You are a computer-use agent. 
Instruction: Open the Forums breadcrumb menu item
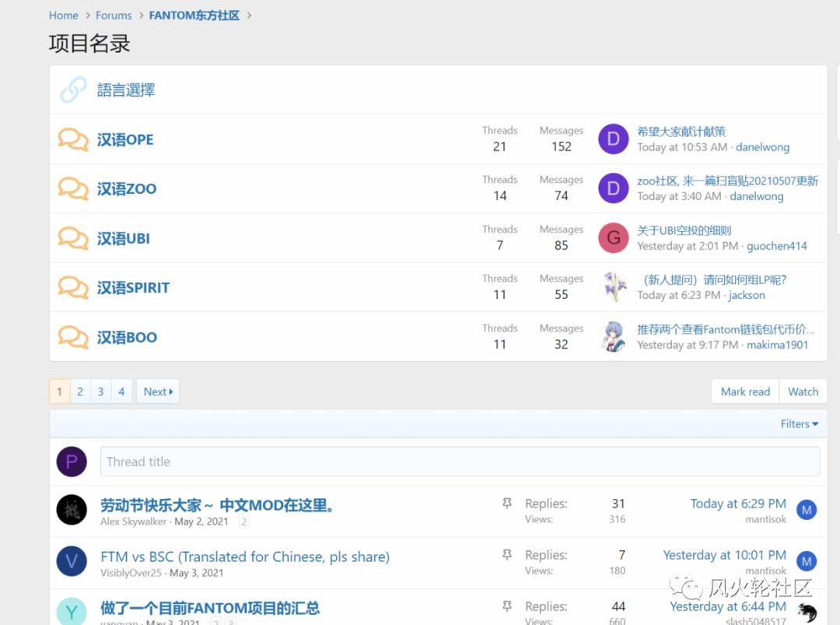tap(114, 15)
